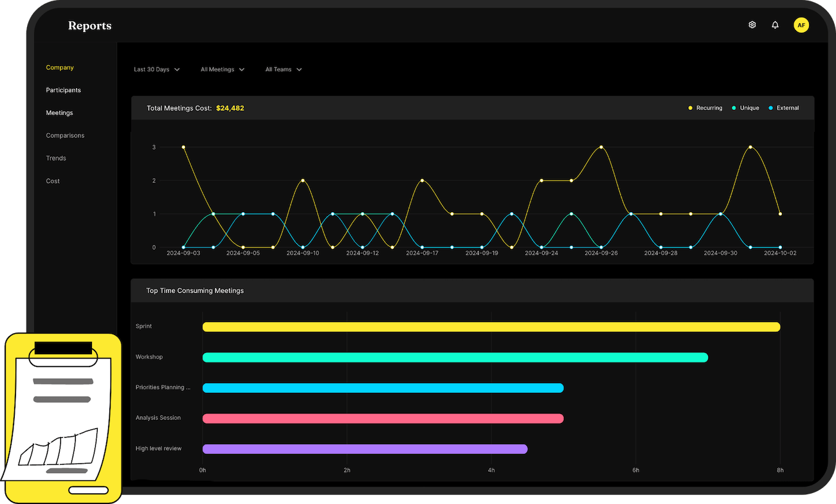Toggle the Recurring legend series
This screenshot has width=836, height=504.
tap(705, 108)
